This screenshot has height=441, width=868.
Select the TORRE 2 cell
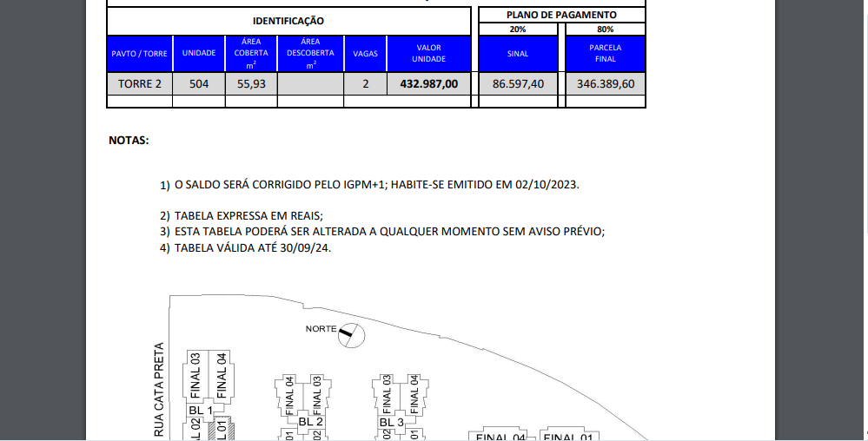pyautogui.click(x=140, y=84)
